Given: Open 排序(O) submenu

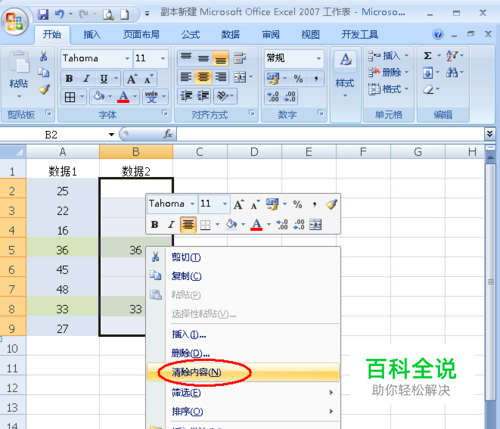Looking at the screenshot, I should point(243,412).
